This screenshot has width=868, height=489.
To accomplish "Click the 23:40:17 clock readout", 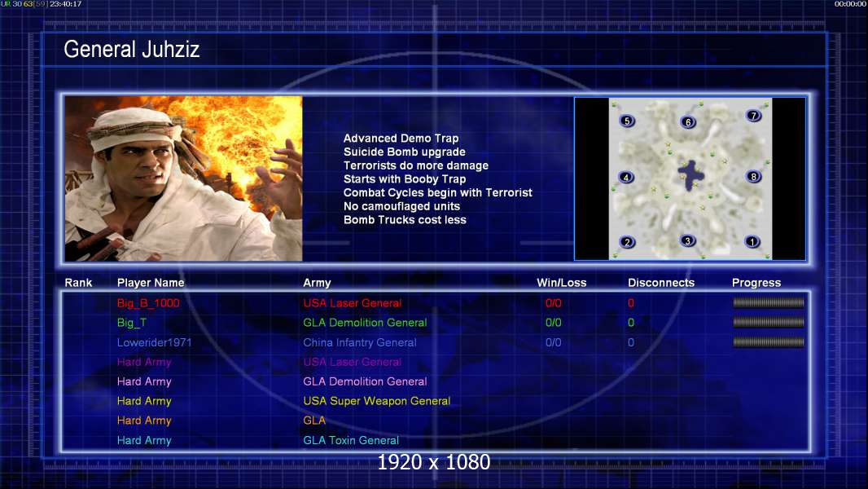I will point(65,4).
